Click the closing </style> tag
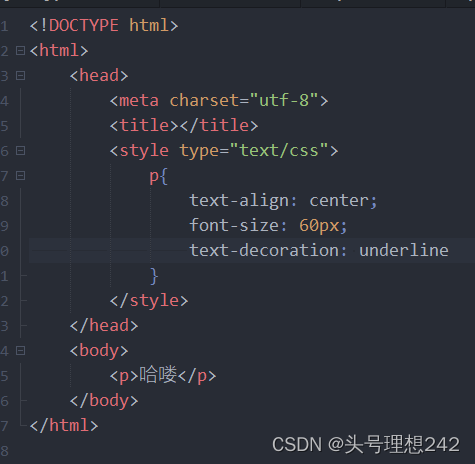This screenshot has height=464, width=475. [149, 301]
